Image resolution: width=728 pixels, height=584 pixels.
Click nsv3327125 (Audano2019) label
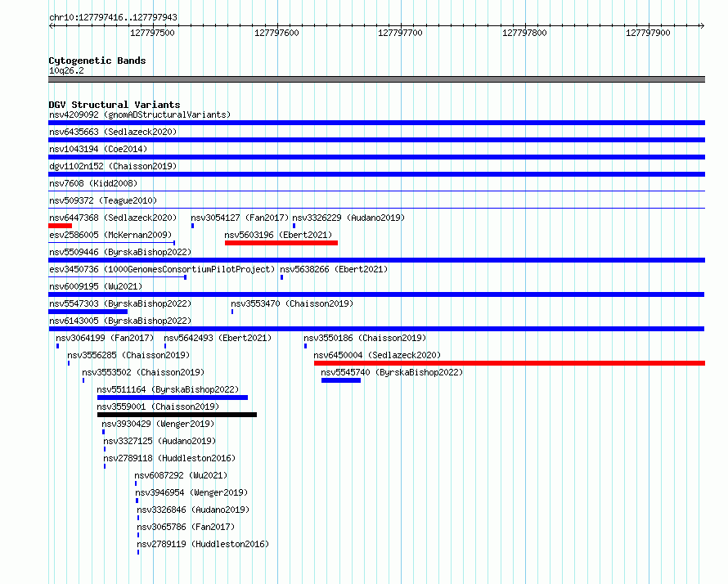[160, 441]
